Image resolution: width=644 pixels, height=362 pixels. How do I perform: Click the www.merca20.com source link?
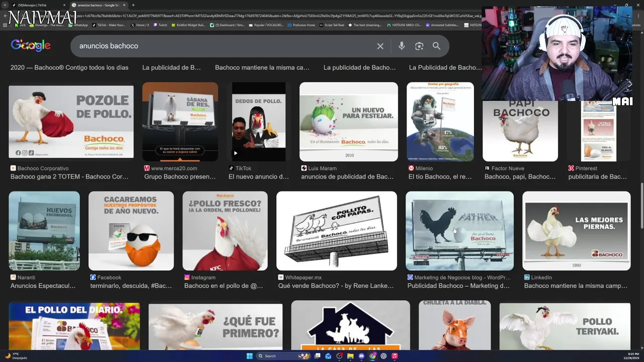click(x=174, y=168)
